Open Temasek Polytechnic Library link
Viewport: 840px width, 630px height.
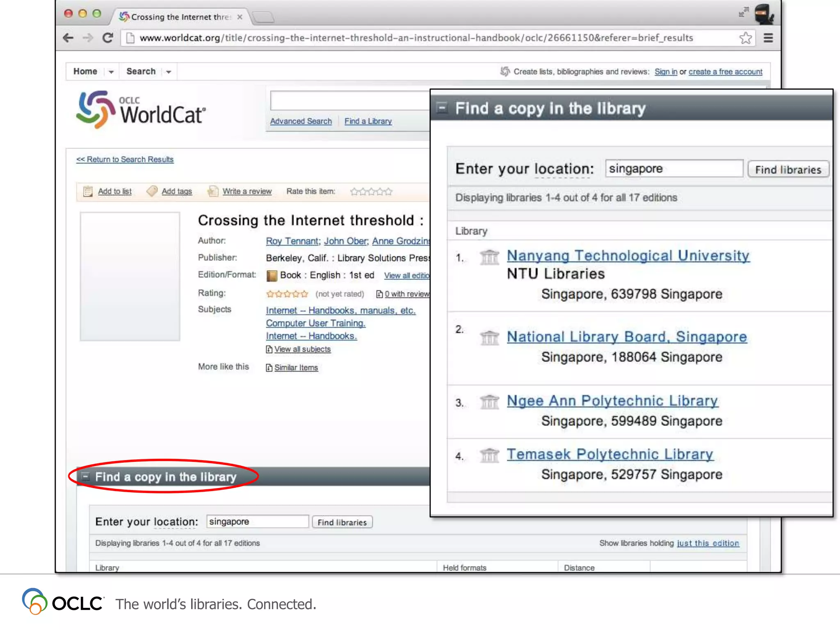(610, 454)
